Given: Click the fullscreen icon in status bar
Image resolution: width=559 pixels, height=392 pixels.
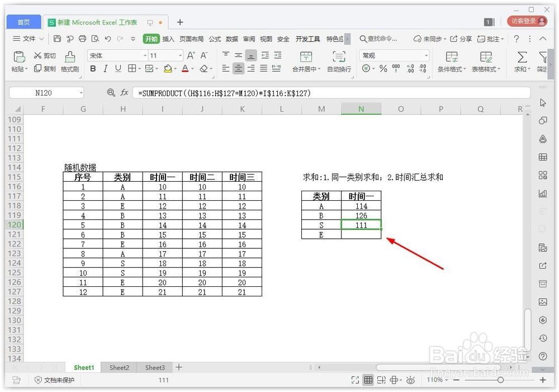Looking at the screenshot, I should point(355,380).
